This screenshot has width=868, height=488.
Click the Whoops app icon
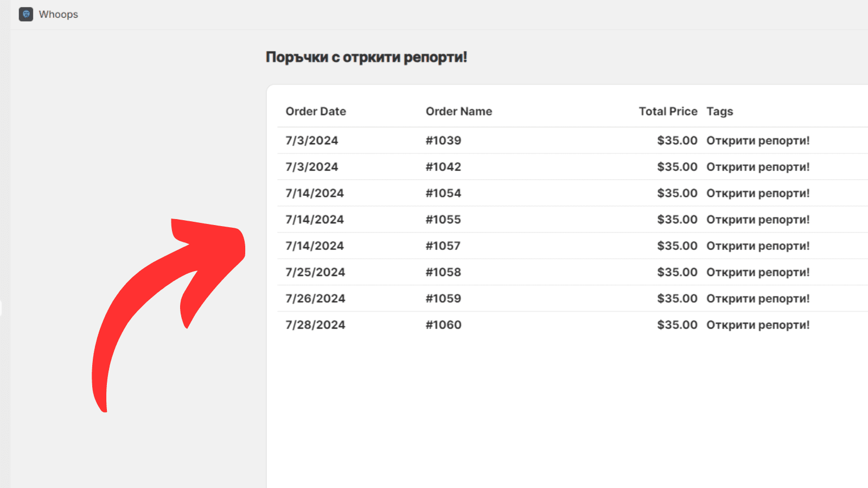point(26,14)
